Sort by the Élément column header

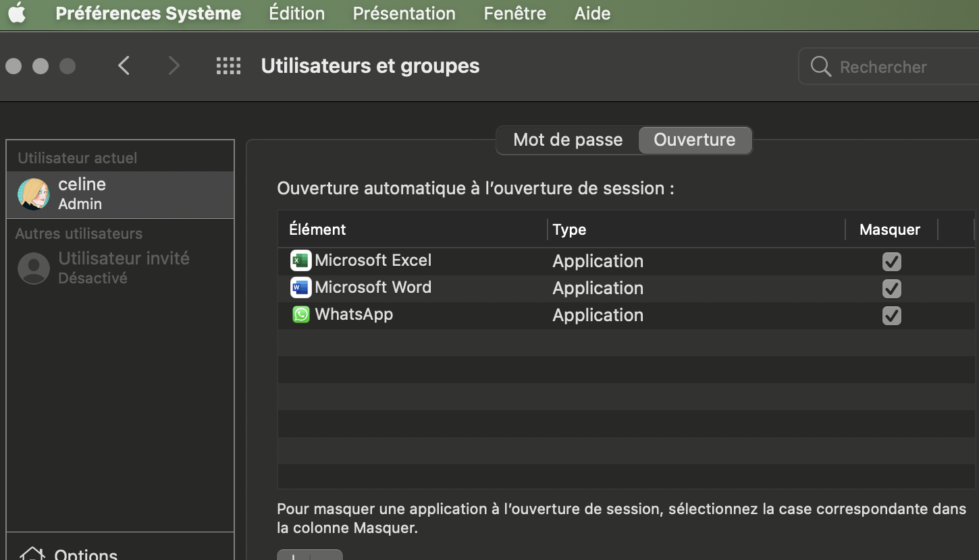317,229
